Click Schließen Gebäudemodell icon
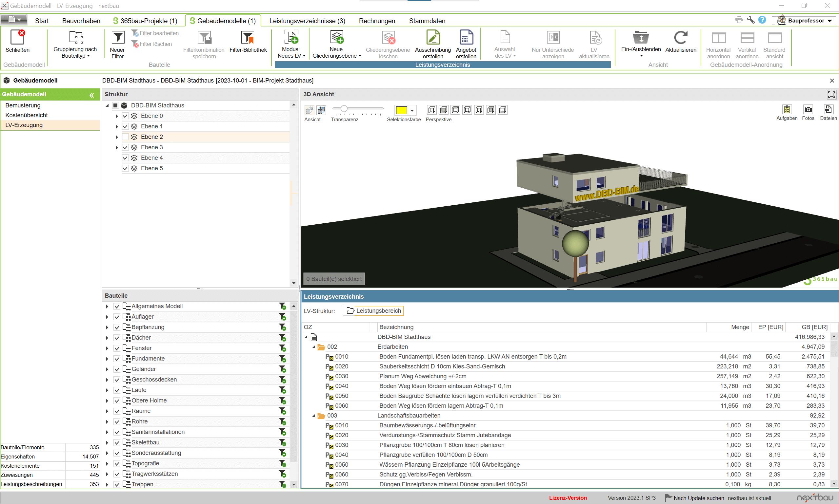Viewport: 839px width, 504px height. point(17,37)
